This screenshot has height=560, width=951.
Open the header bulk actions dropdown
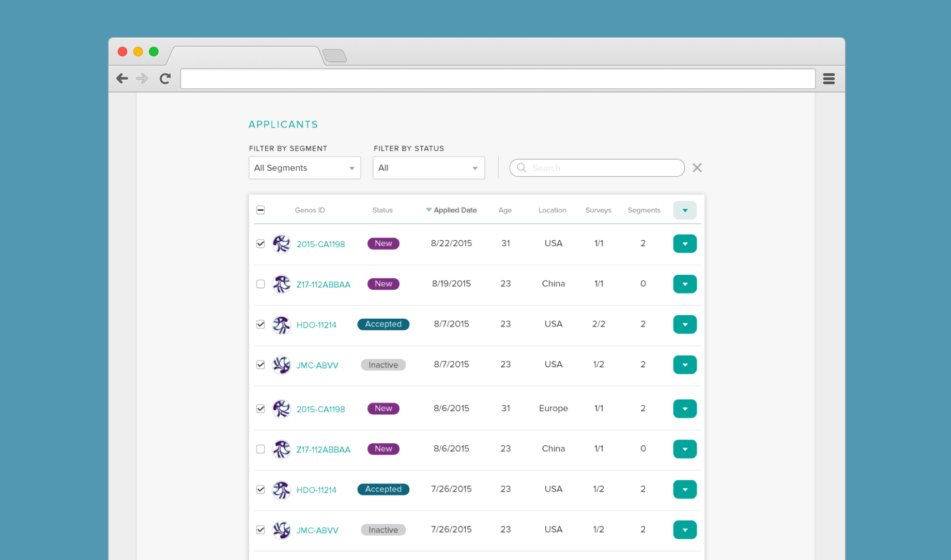[x=685, y=210]
